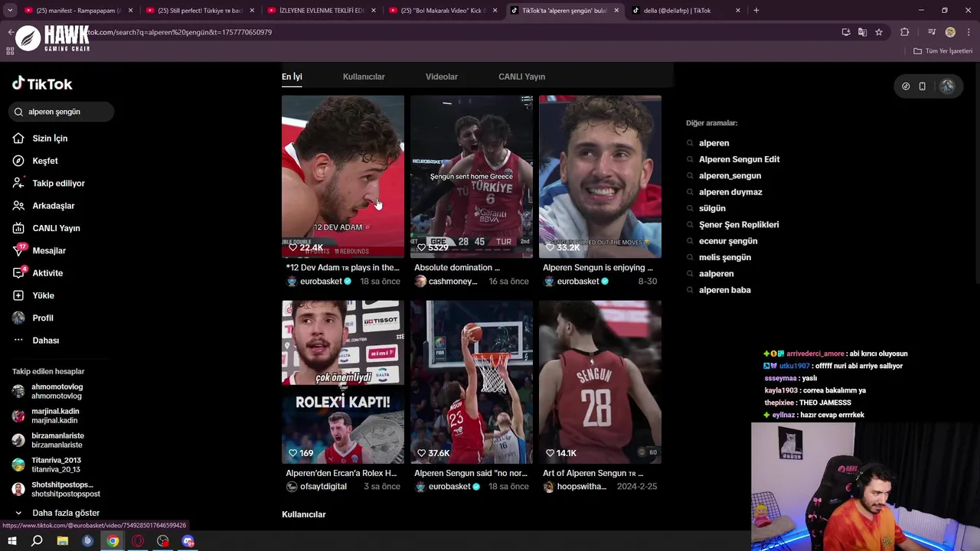Viewport: 980px width, 551px height.
Task: Open new browser tab plus button
Action: tap(756, 11)
